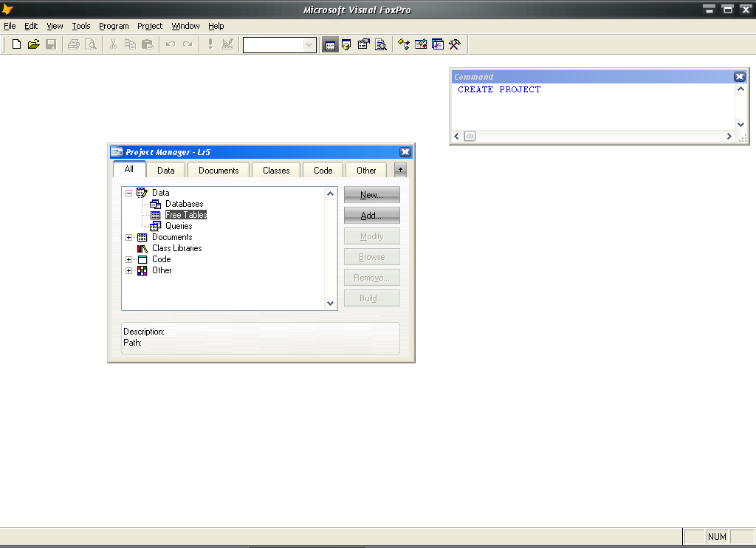Click the Data folder icon in tree
This screenshot has height=548, width=756.
pos(142,193)
